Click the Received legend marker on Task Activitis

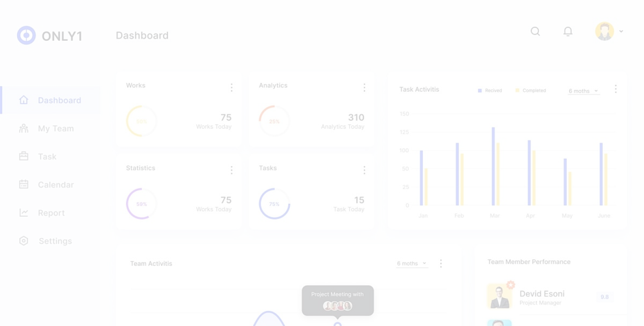[x=480, y=91]
